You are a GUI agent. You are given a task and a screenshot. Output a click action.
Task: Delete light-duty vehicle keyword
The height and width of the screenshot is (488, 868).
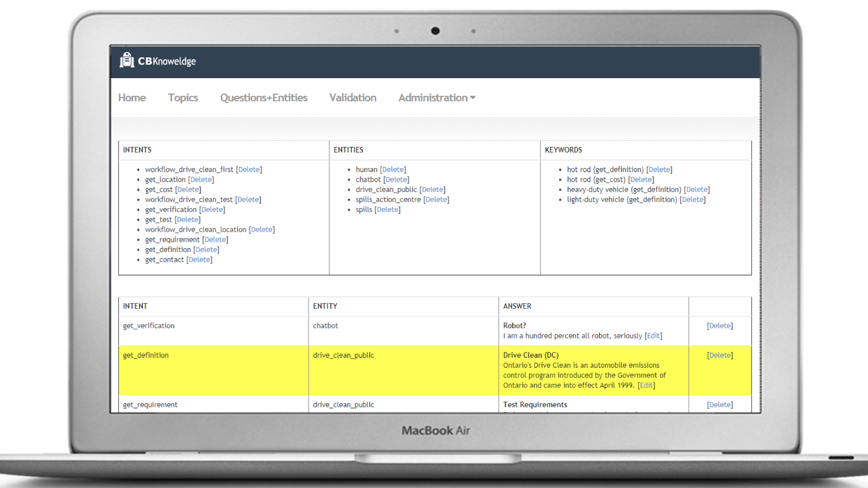coord(693,199)
